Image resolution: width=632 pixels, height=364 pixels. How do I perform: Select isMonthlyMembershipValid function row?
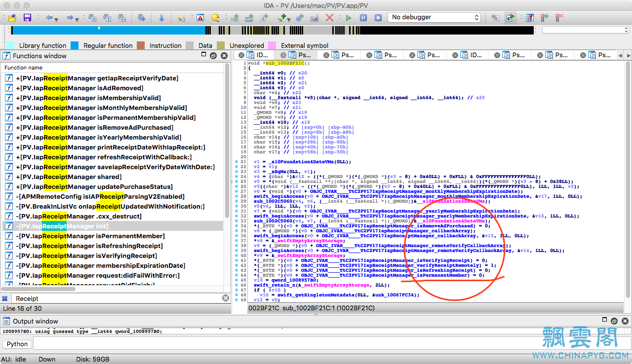point(113,108)
